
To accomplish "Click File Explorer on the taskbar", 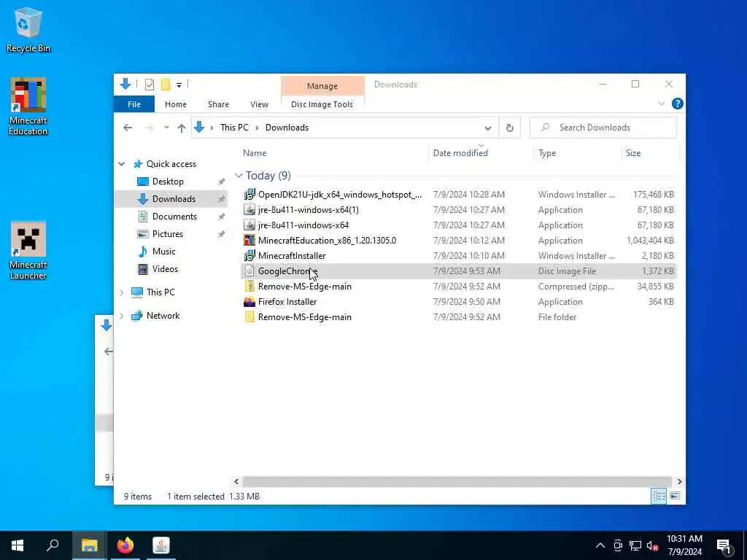I will coord(89,545).
